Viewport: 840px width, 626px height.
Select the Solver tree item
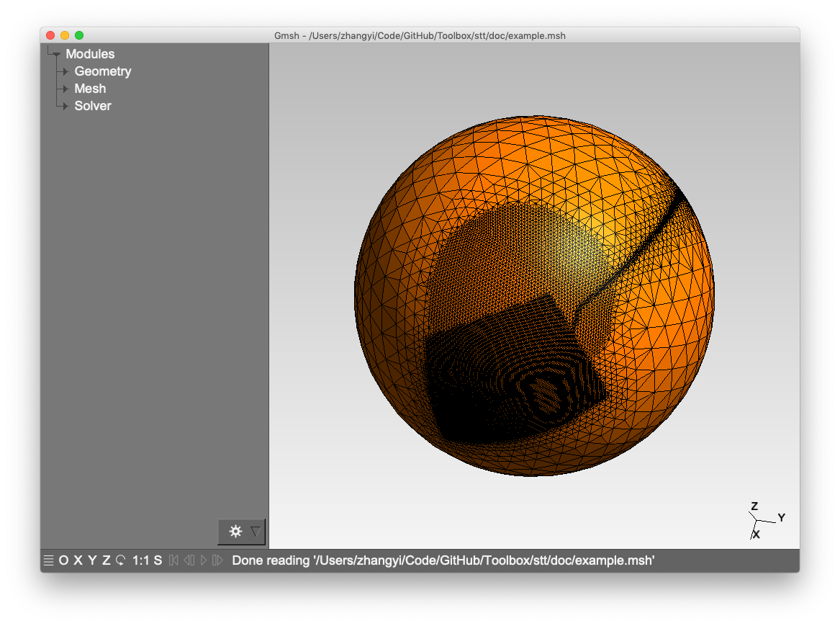[x=93, y=106]
